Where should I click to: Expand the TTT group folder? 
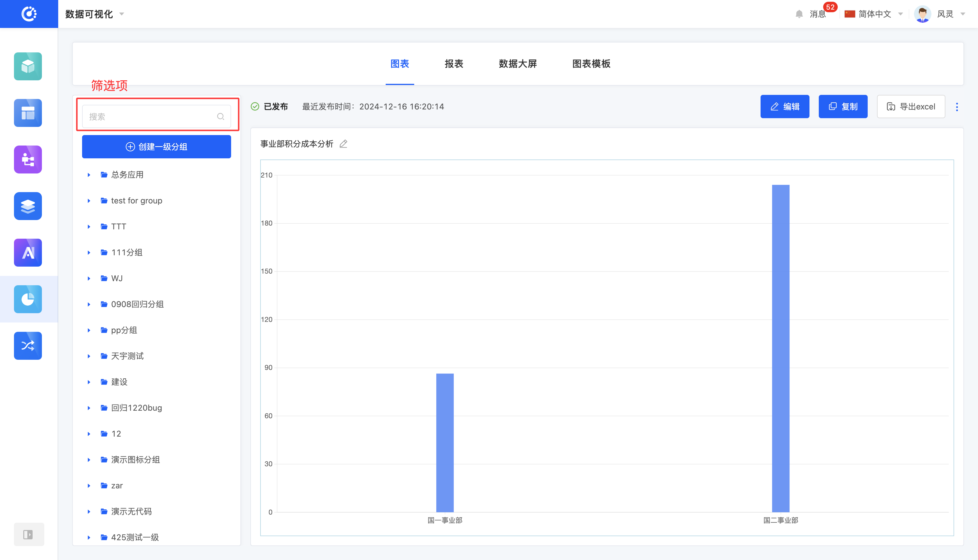[89, 227]
